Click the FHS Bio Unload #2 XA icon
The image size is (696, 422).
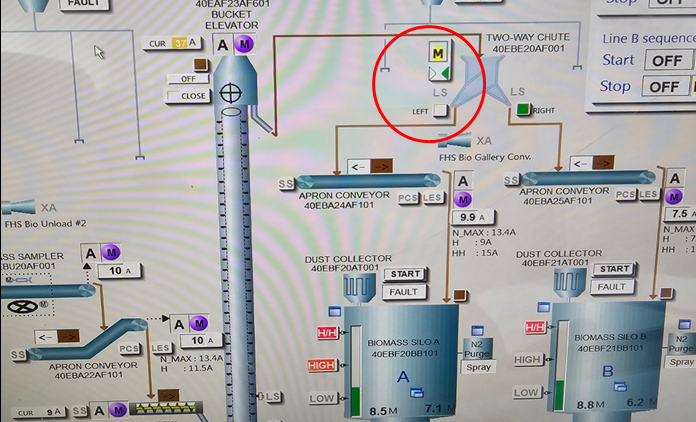click(24, 207)
